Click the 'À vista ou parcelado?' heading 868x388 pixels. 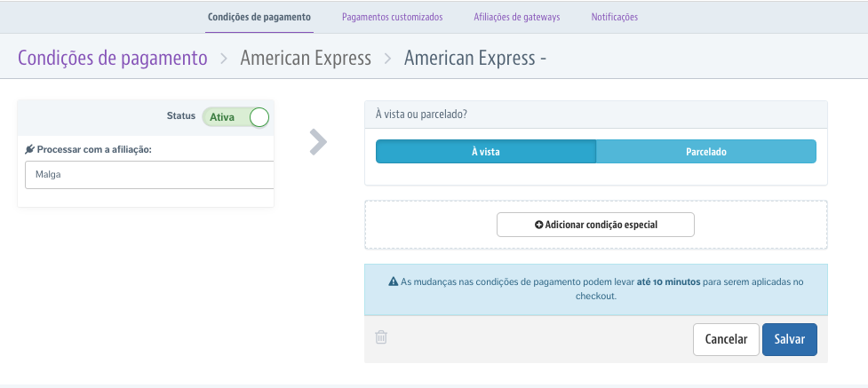(x=421, y=115)
